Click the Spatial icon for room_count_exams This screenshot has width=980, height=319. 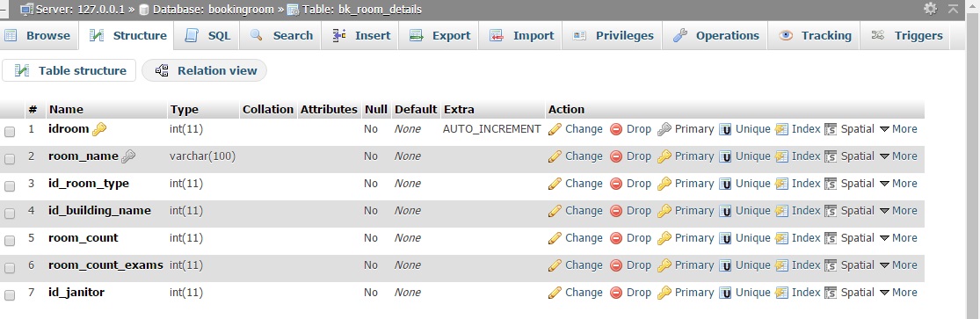(x=831, y=265)
